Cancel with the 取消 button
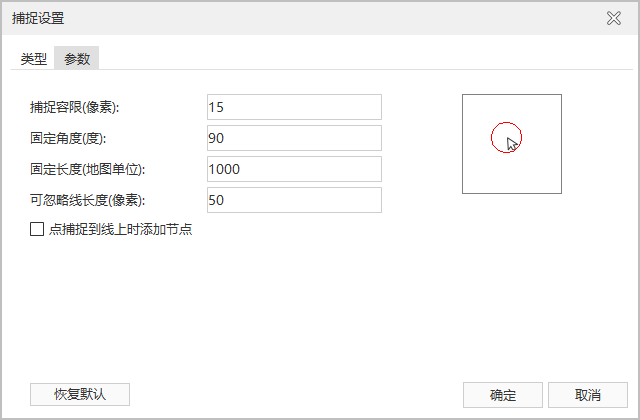This screenshot has width=640, height=420. (x=588, y=394)
